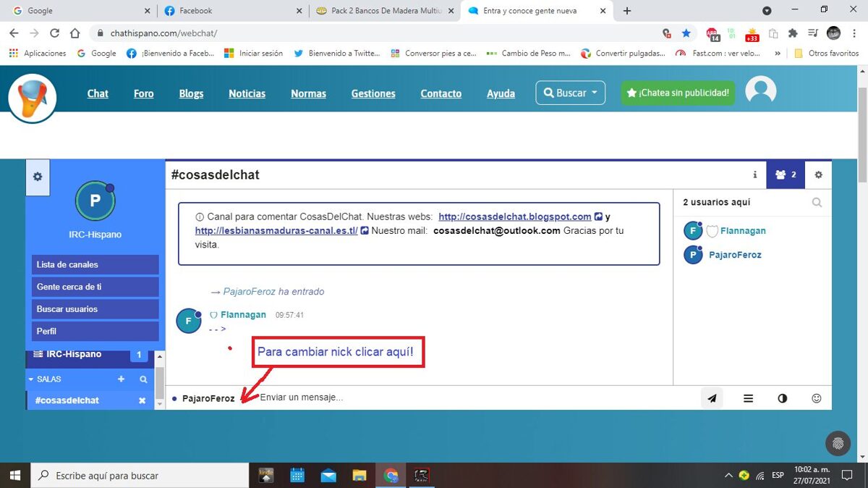Click the channel info icon
The image size is (868, 488).
click(x=754, y=174)
